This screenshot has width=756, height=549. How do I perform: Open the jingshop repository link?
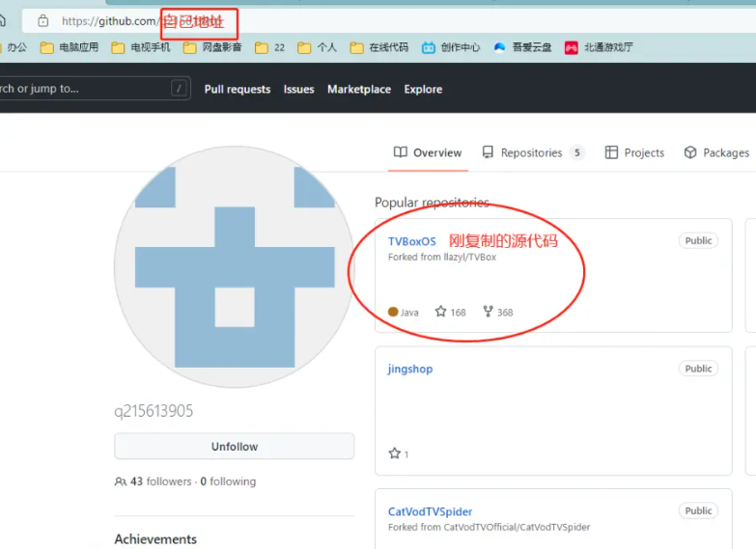(x=410, y=369)
